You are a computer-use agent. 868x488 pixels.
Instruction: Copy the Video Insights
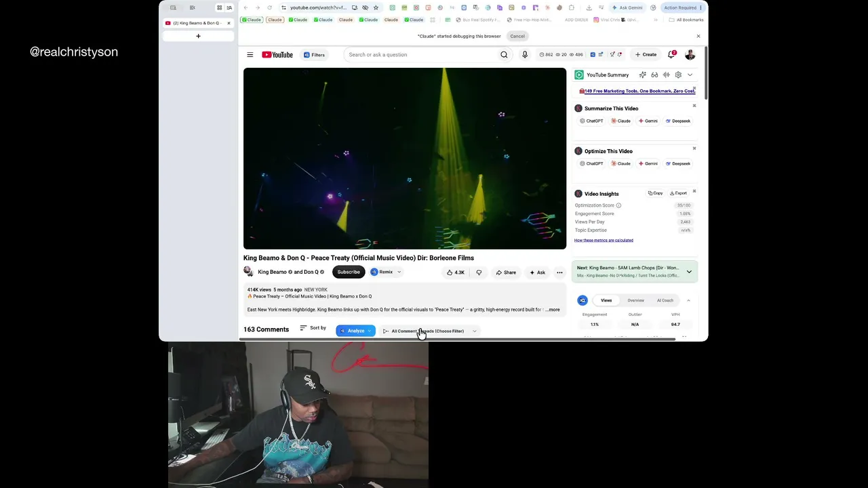pos(655,194)
